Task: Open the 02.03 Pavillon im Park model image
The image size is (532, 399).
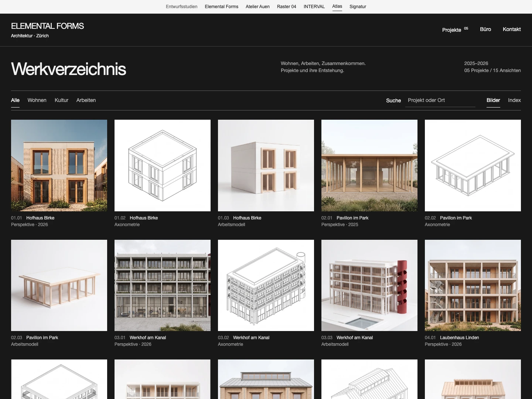Action: 59,285
